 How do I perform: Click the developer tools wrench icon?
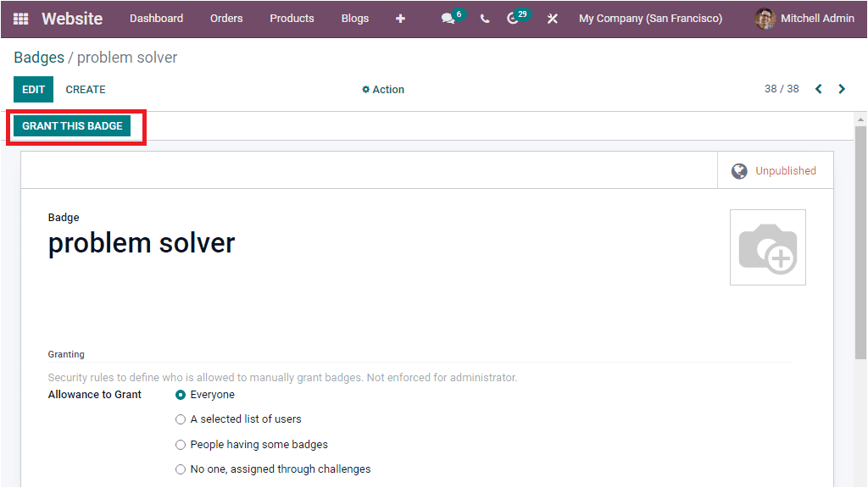552,18
